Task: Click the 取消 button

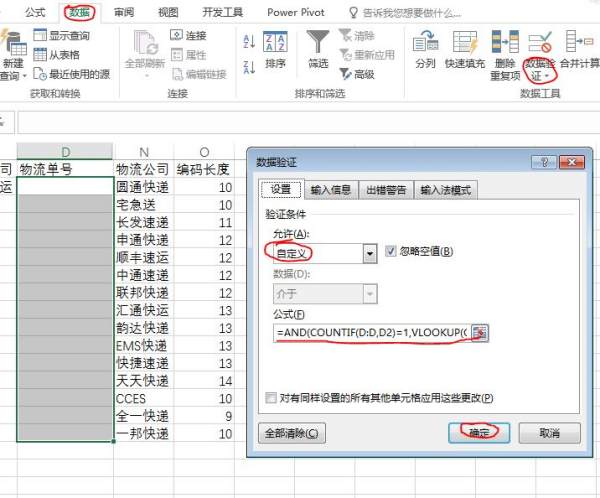Action: 549,433
